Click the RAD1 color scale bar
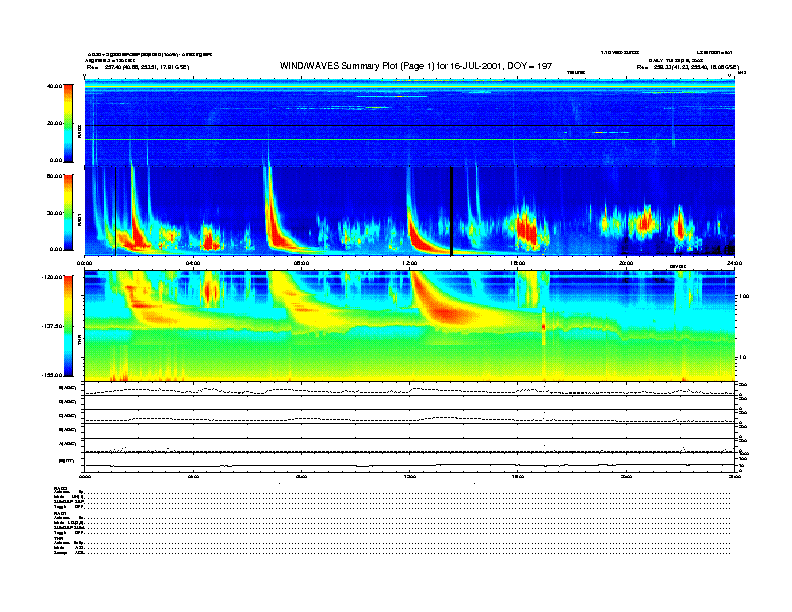 point(67,211)
